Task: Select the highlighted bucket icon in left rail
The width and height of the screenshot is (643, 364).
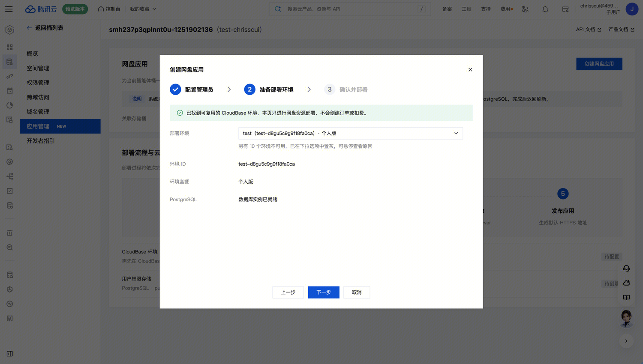Action: click(x=9, y=62)
